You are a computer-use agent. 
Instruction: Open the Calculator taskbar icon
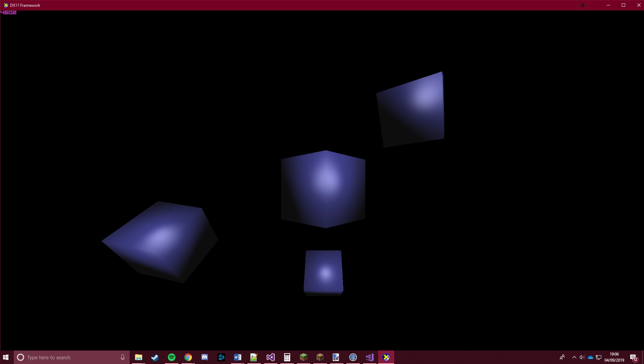click(287, 357)
